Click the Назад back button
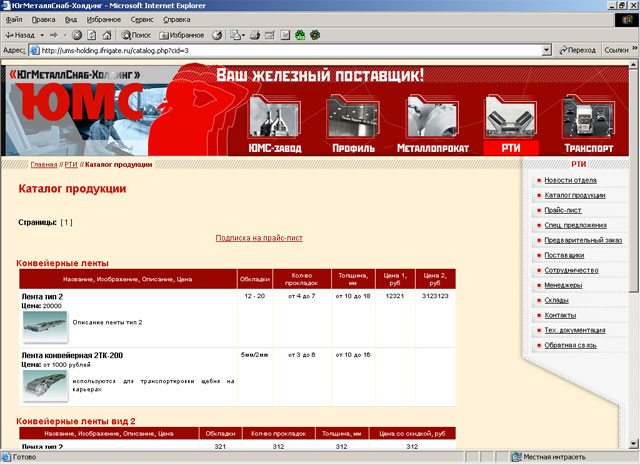The height and width of the screenshot is (465, 640). [20, 35]
